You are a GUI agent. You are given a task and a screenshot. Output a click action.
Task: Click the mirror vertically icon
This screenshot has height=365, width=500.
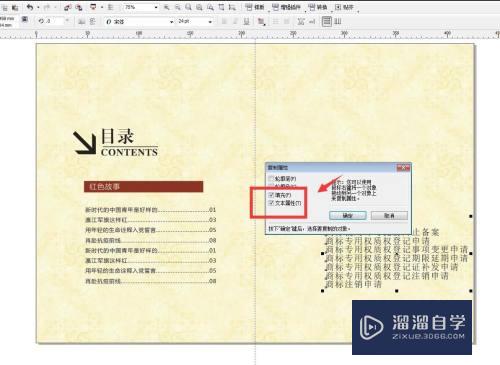click(92, 22)
